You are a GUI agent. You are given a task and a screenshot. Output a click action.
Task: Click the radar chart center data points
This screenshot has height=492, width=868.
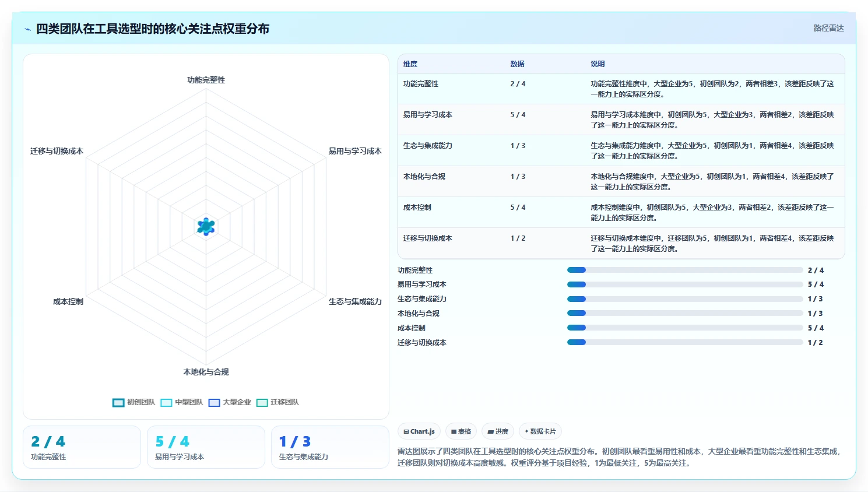pyautogui.click(x=206, y=226)
